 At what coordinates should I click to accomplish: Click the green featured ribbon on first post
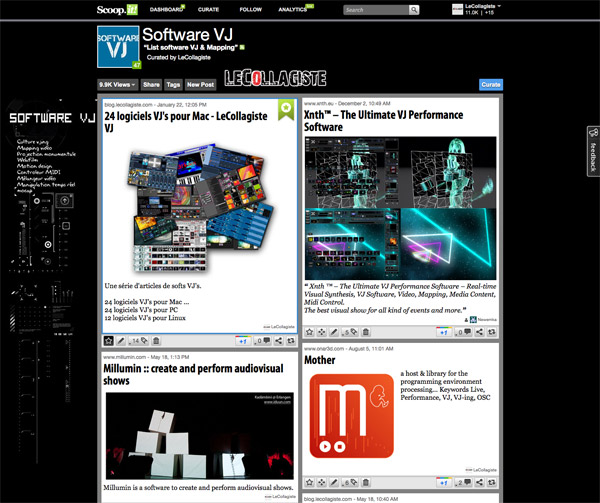click(286, 109)
